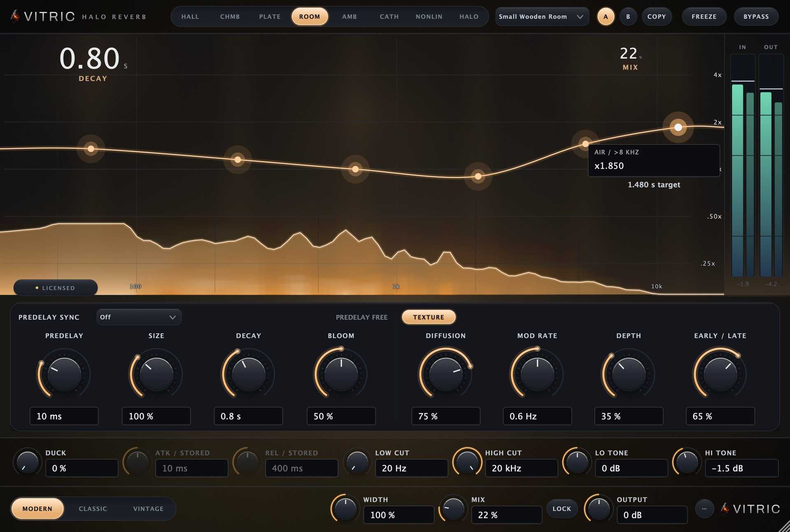The height and width of the screenshot is (532, 790).
Task: Click the Low Cut field showing 20 Hz
Action: [x=411, y=468]
